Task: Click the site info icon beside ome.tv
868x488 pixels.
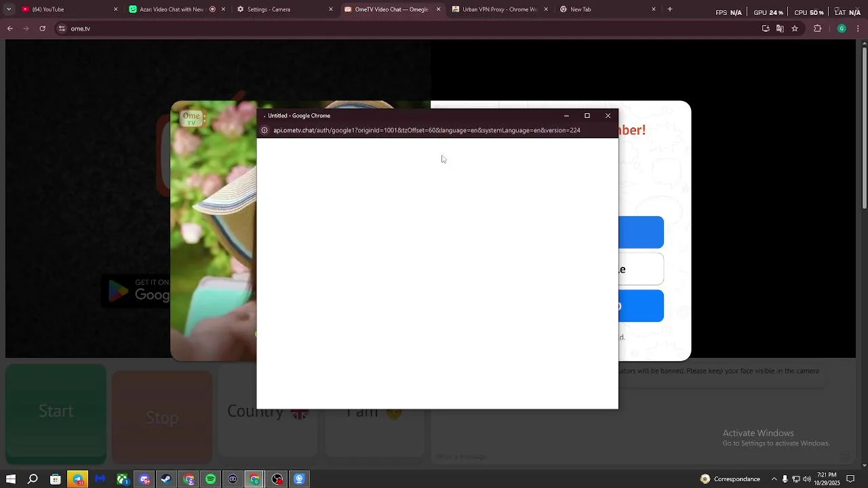Action: click(x=62, y=28)
